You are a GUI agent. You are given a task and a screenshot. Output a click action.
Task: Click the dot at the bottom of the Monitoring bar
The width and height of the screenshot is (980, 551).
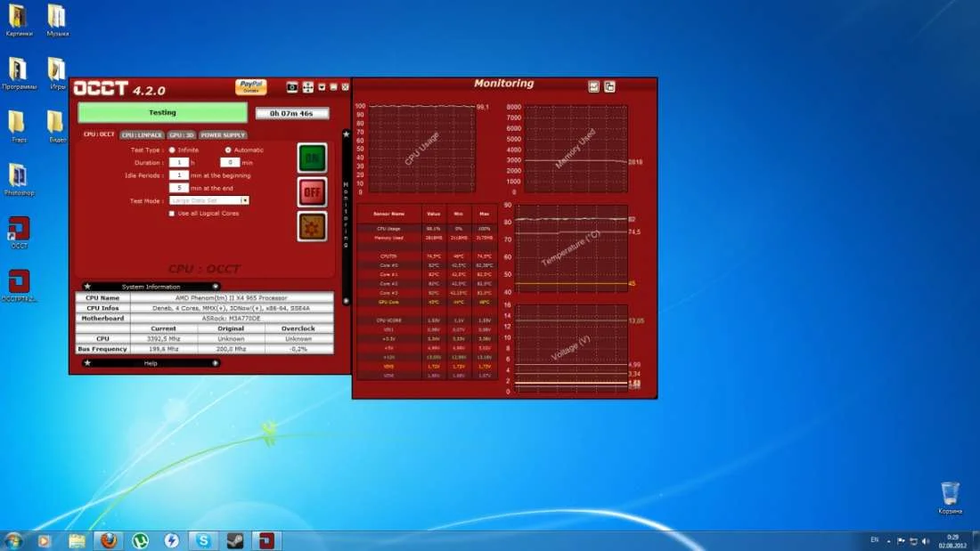[347, 301]
